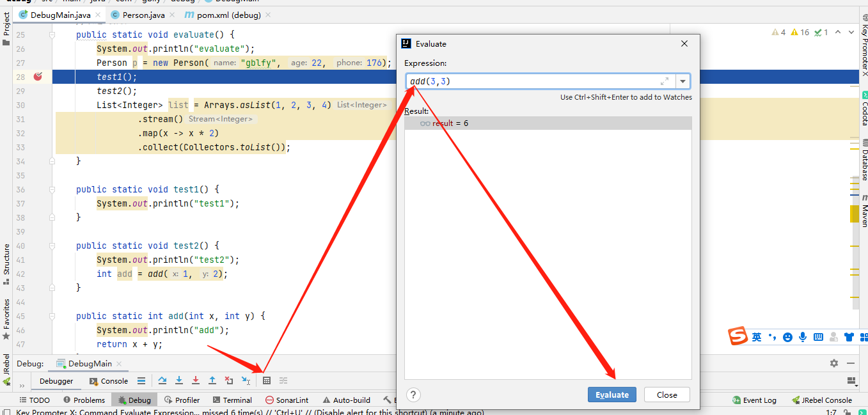Switch to the Person.java editor tab

coord(143,15)
